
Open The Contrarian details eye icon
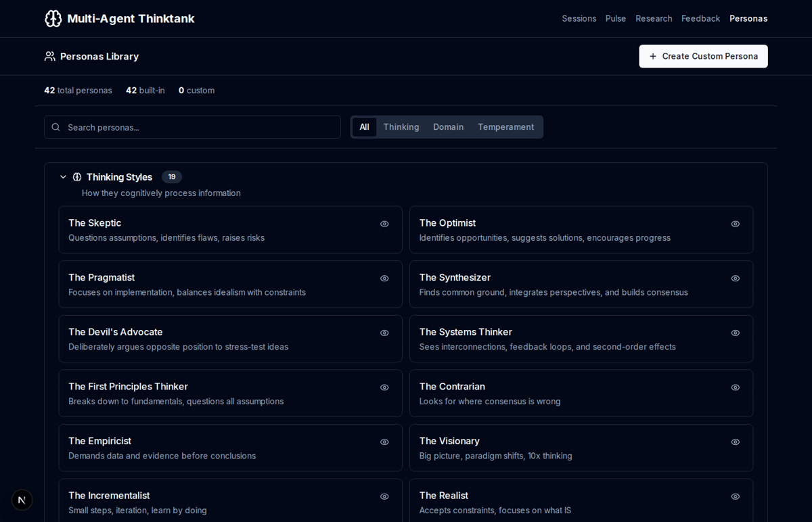coord(735,387)
